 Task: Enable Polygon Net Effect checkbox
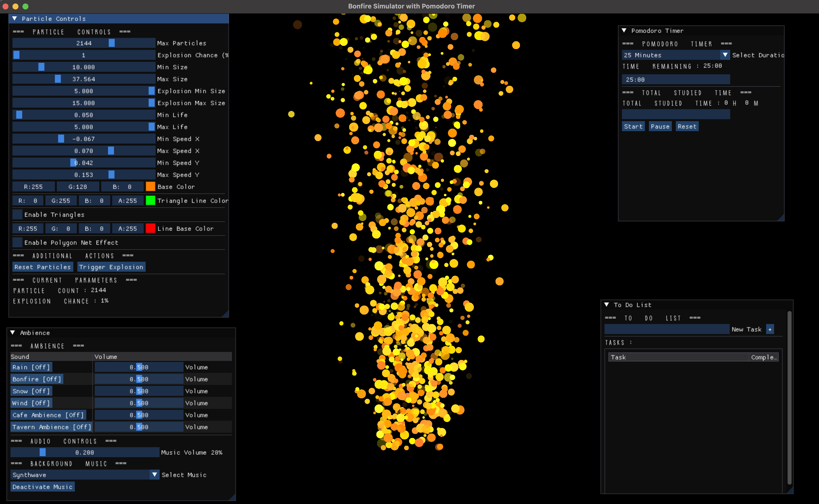[17, 242]
